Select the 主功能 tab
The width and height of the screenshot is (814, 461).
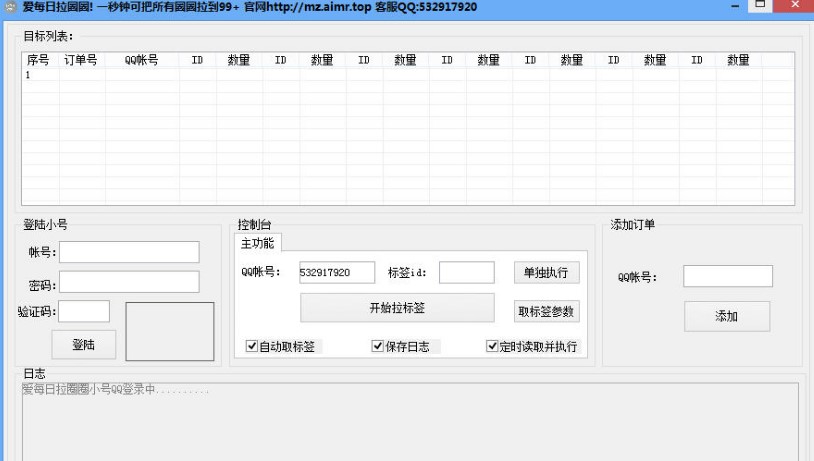point(257,243)
